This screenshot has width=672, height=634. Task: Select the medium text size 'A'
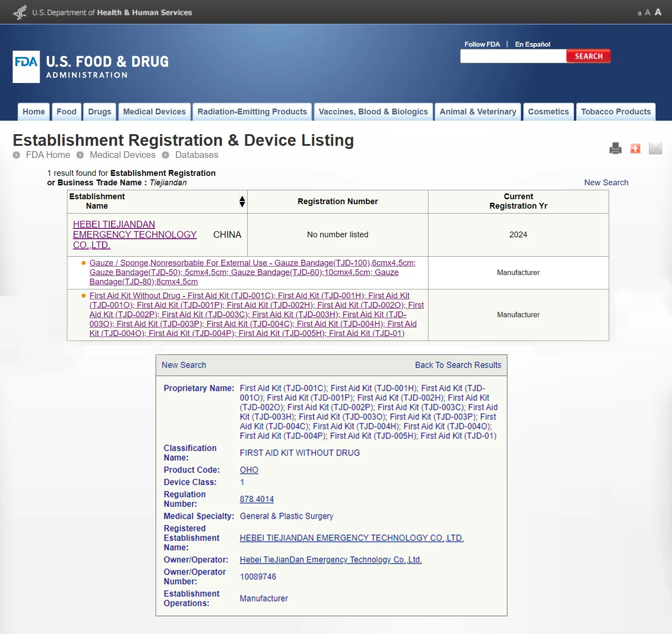[x=647, y=13]
